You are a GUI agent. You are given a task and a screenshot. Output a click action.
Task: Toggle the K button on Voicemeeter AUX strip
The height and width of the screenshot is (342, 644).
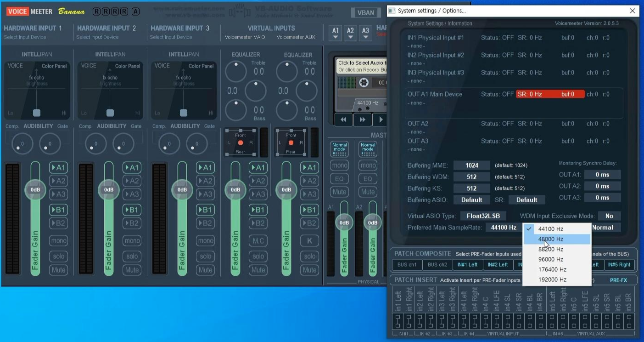click(309, 241)
